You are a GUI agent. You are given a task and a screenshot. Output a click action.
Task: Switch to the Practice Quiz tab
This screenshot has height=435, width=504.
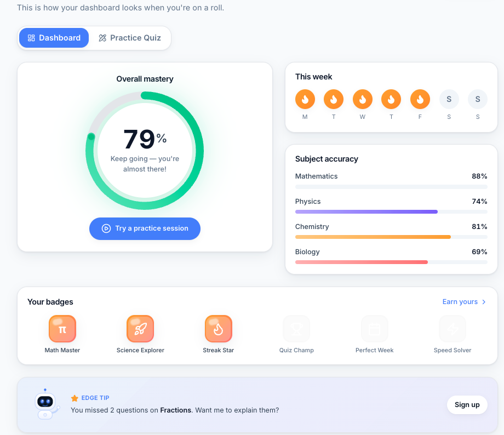click(x=129, y=38)
